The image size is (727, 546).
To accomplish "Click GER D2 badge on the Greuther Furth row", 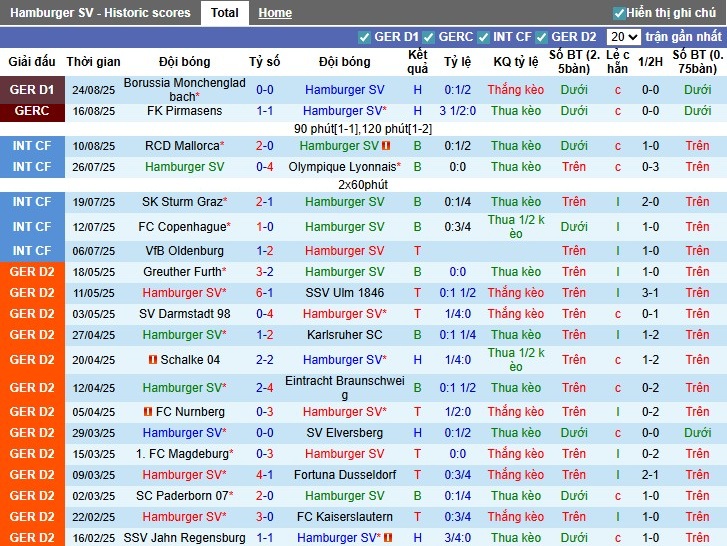I will tap(32, 272).
